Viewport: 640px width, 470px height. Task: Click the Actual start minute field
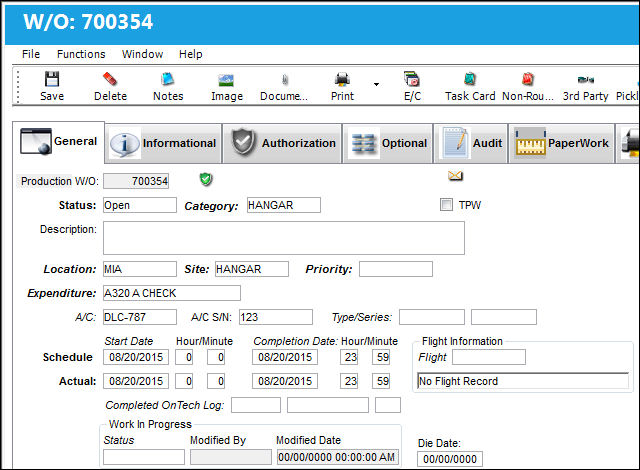(216, 381)
